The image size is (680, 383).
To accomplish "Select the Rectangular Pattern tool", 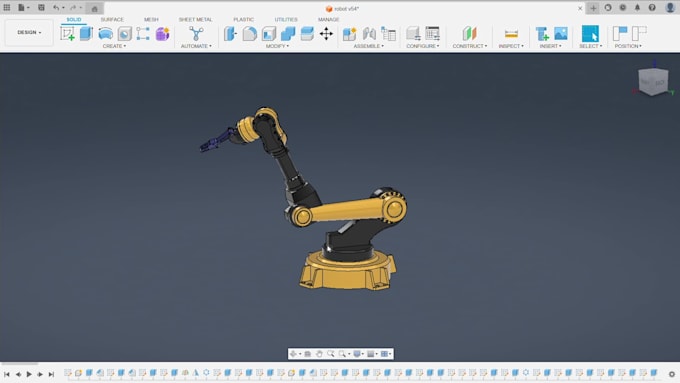I will (x=143, y=34).
